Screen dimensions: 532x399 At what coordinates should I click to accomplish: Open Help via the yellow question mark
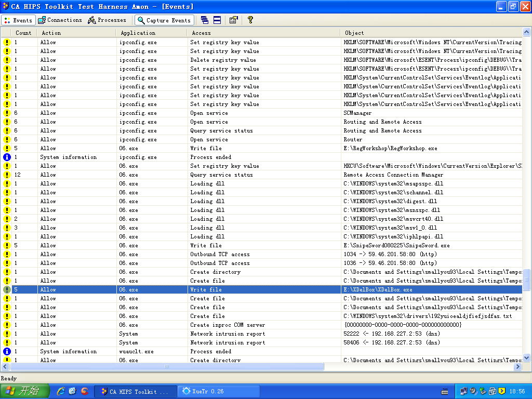click(x=250, y=20)
